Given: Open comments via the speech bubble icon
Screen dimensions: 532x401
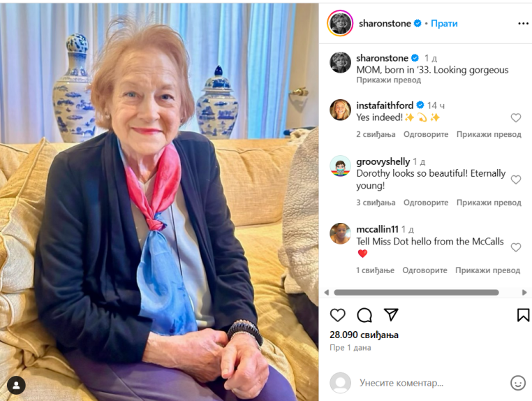Looking at the screenshot, I should (x=364, y=315).
